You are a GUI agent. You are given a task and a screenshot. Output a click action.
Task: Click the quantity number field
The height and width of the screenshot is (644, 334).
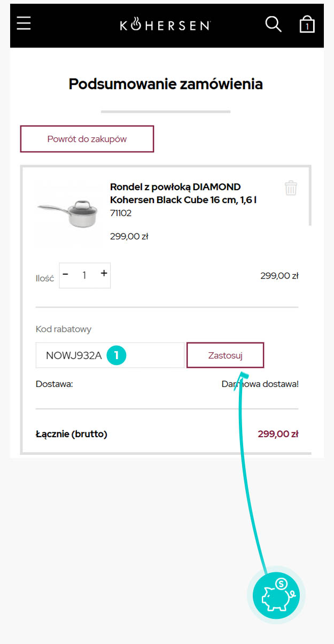[x=84, y=275]
